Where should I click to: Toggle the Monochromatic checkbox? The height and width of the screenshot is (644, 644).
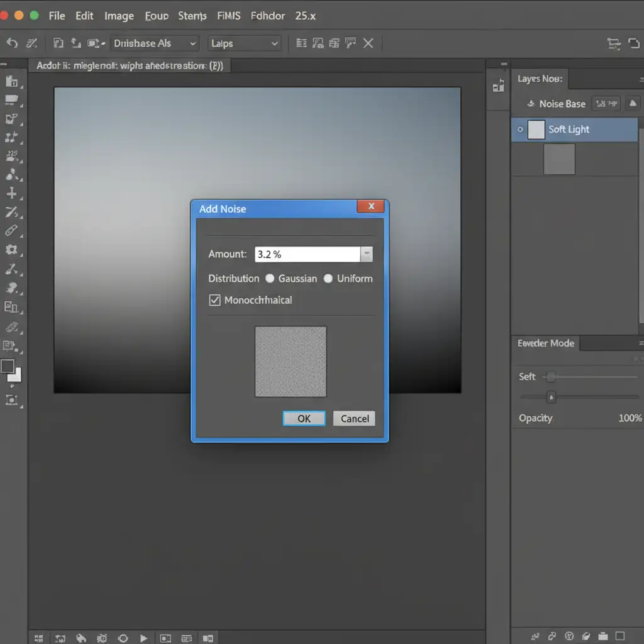[214, 300]
